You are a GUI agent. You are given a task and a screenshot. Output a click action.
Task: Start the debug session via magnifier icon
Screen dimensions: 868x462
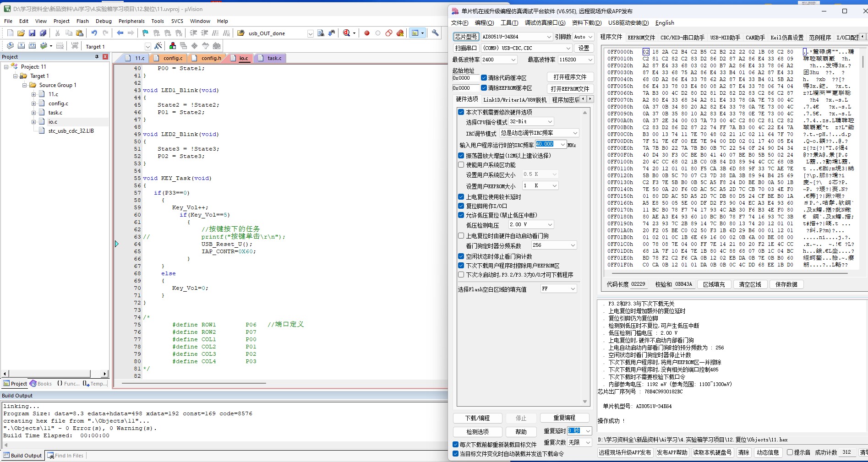347,33
